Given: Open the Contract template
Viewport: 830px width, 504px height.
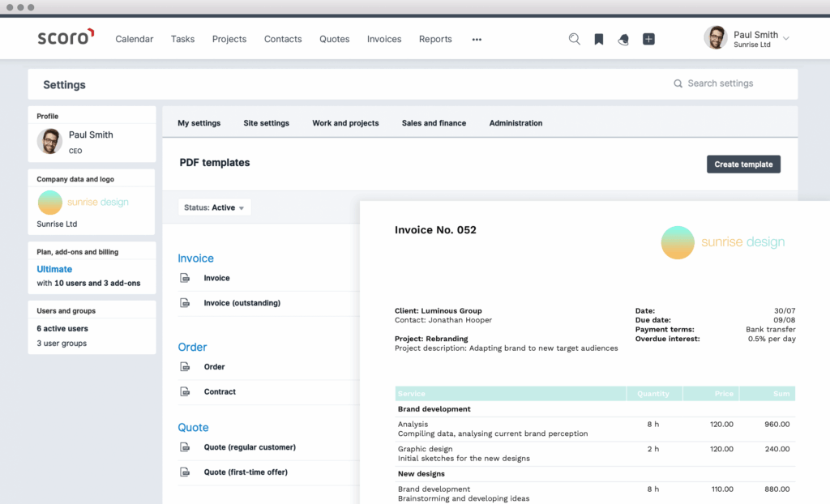Looking at the screenshot, I should [x=220, y=391].
